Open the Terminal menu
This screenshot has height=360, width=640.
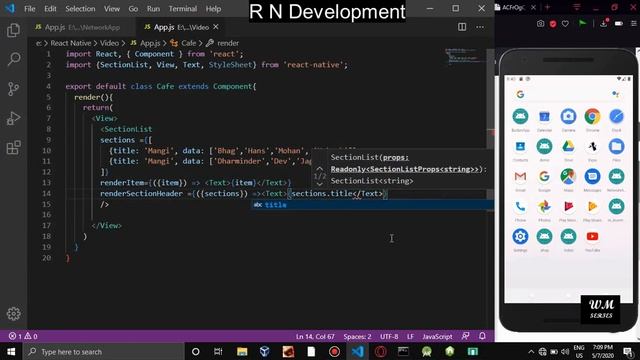tap(182, 9)
